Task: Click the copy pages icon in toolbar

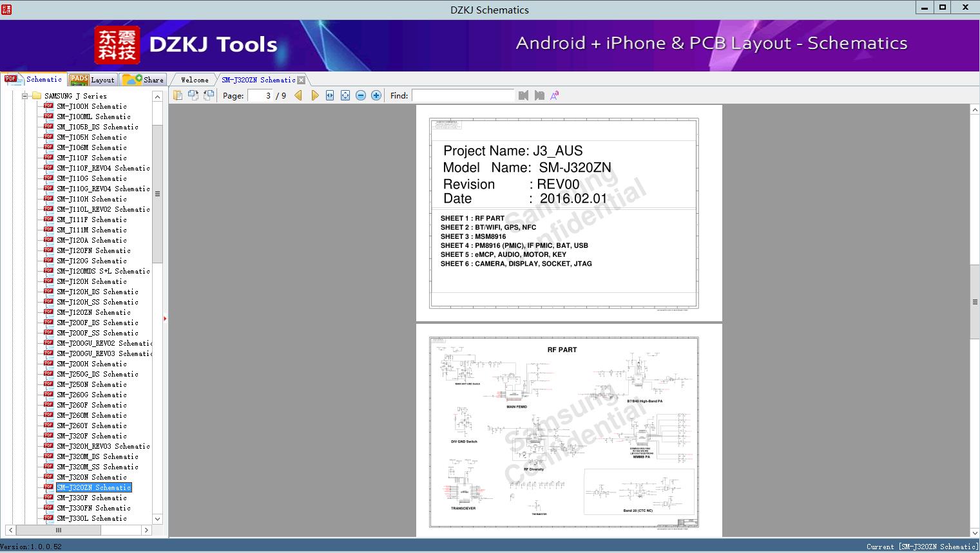Action: (x=178, y=95)
